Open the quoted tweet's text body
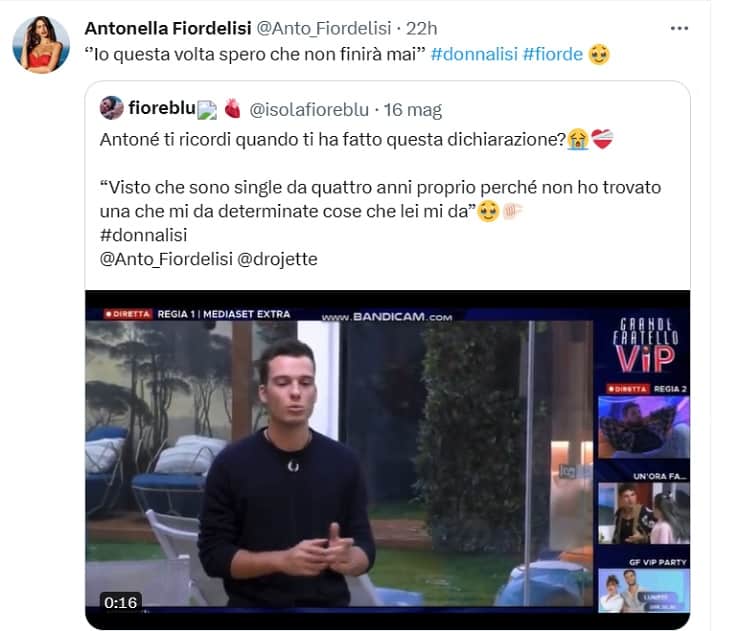 [380, 199]
